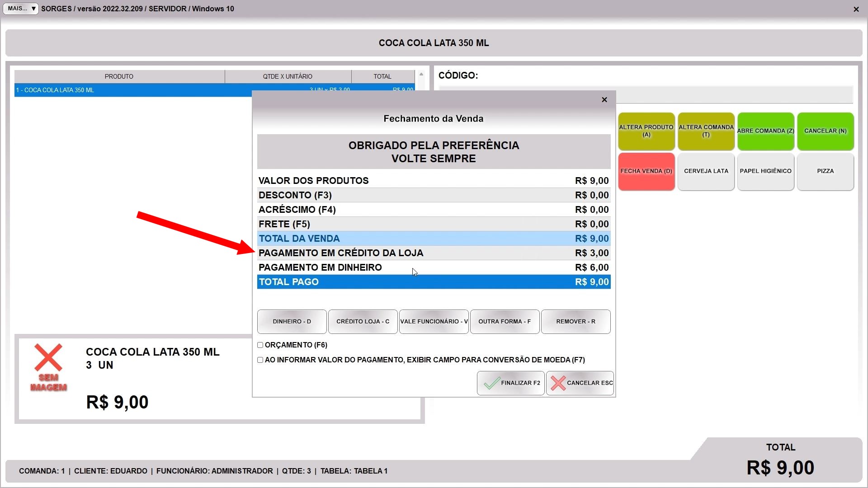Click REMOVER - R button
Screen dimensions: 868x488
coord(576,322)
